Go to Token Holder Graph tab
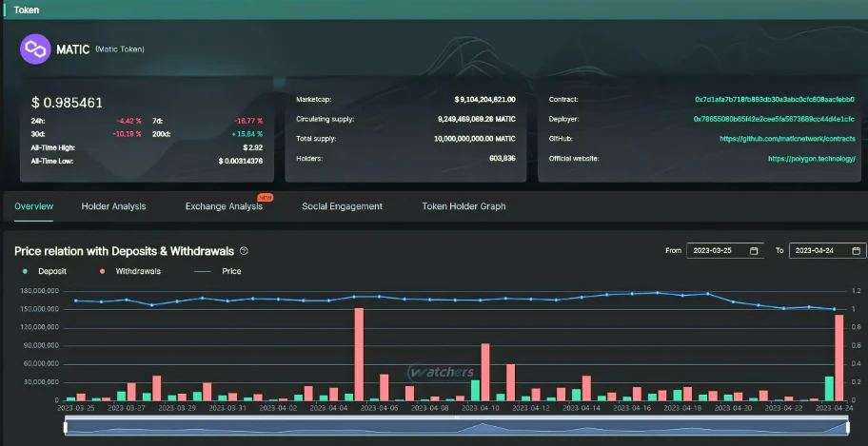 (464, 206)
